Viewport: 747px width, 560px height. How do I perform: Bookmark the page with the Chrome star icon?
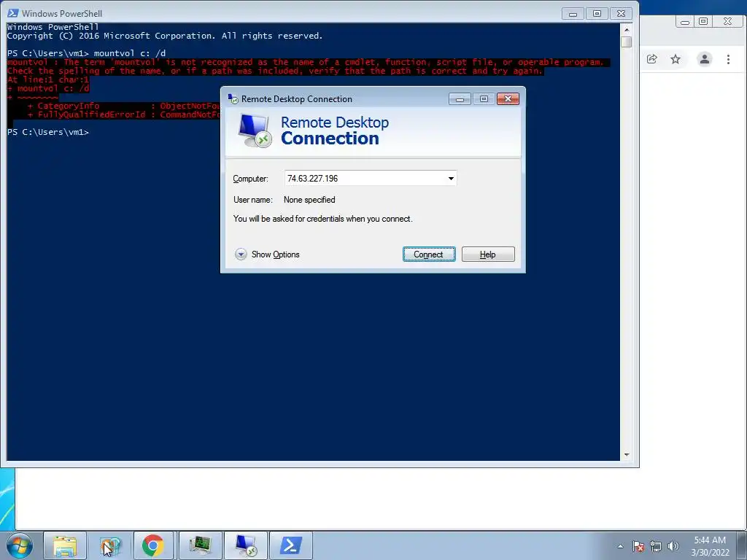tap(676, 59)
